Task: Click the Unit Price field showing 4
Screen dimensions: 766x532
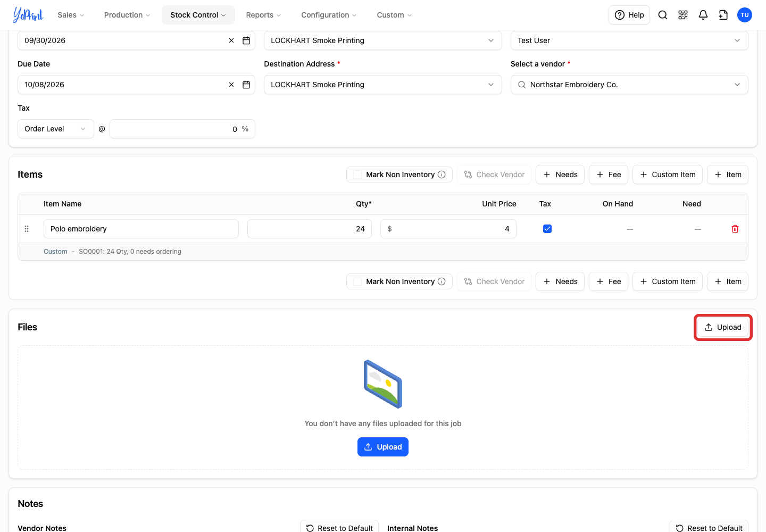Action: (448, 229)
